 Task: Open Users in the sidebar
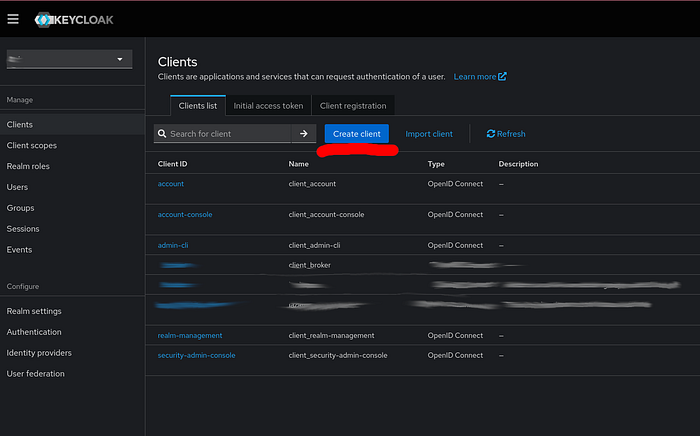point(72,187)
